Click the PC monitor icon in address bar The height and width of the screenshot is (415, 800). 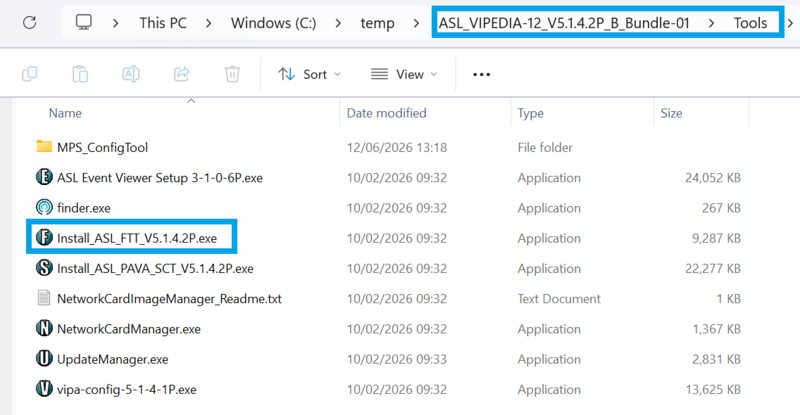click(x=84, y=22)
